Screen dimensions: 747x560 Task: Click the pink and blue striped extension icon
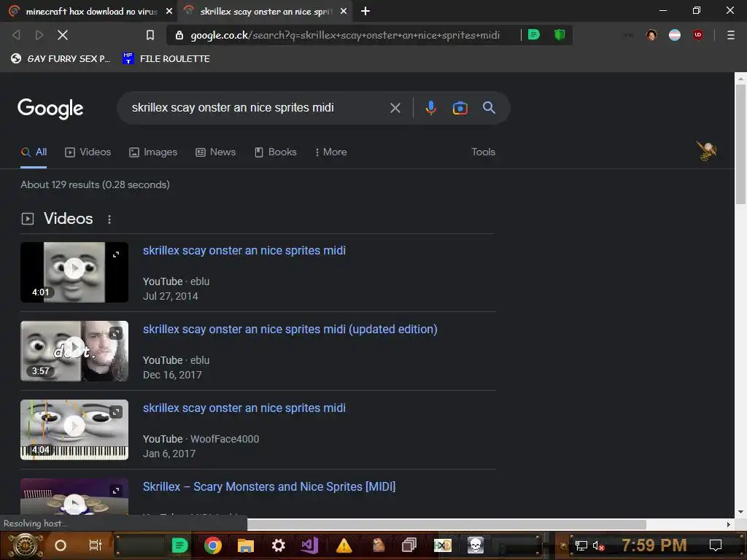(x=675, y=35)
